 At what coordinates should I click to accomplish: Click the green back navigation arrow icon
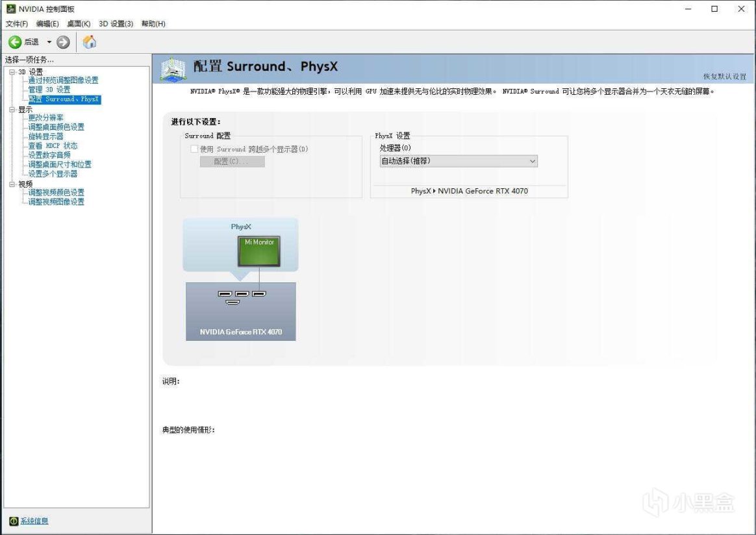tap(14, 42)
